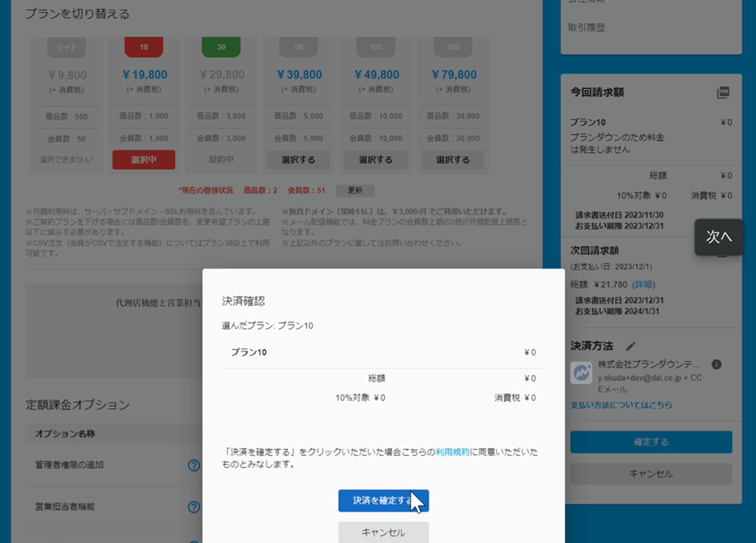Choose 選択する under the ¥39,800 plan

298,160
